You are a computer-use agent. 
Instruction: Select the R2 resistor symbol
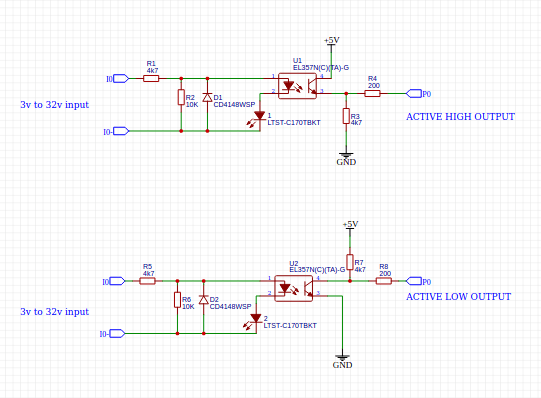181,97
